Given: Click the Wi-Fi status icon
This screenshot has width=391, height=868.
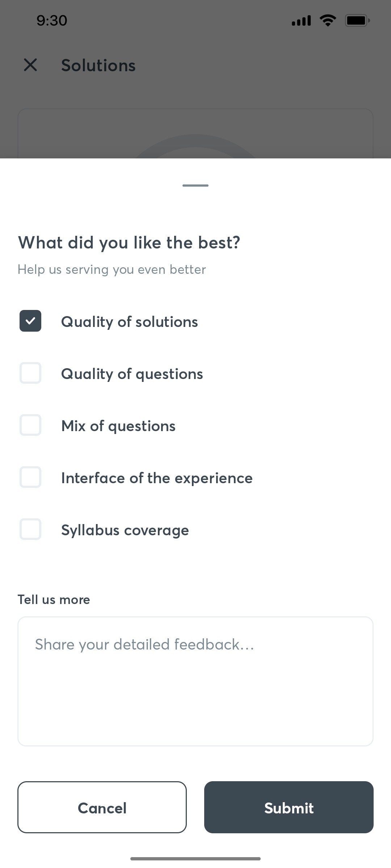Looking at the screenshot, I should pyautogui.click(x=327, y=20).
